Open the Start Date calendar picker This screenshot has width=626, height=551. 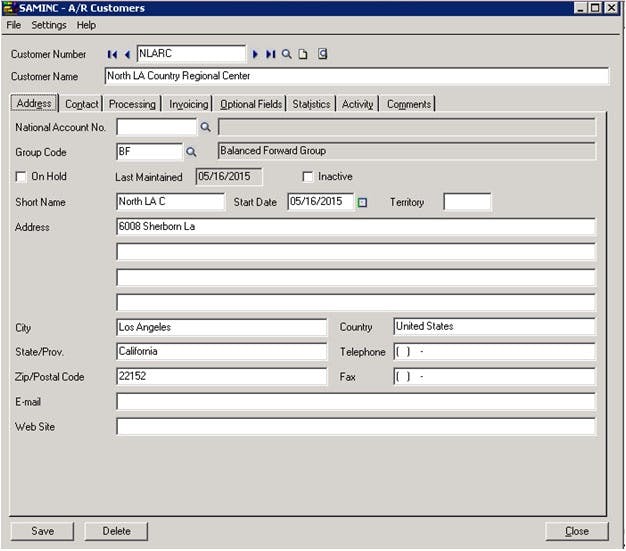tap(362, 202)
